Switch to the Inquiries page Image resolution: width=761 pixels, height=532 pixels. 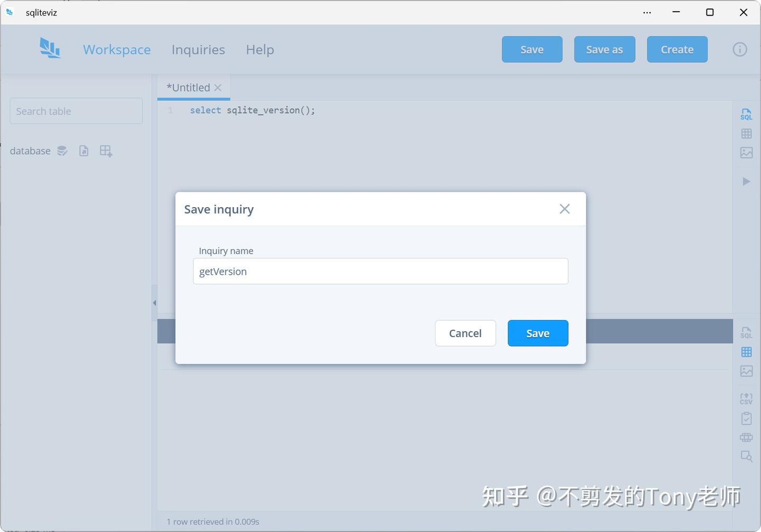click(x=198, y=49)
